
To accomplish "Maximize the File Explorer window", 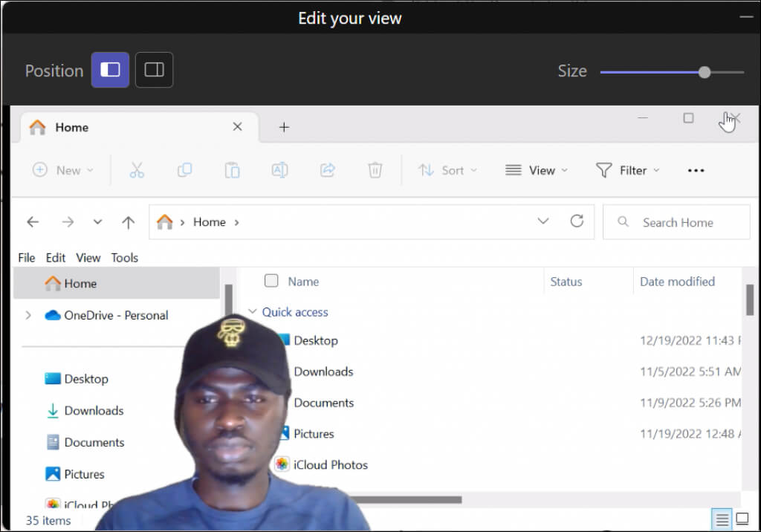I will (688, 118).
